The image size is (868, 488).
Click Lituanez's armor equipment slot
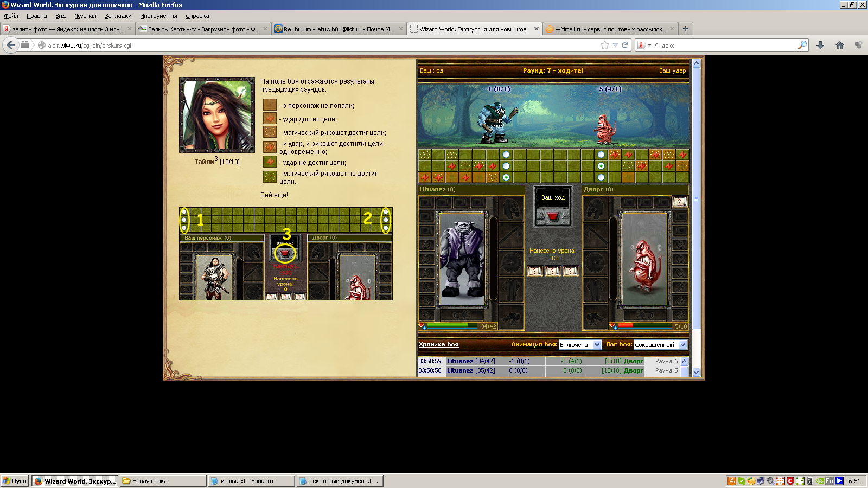point(510,289)
